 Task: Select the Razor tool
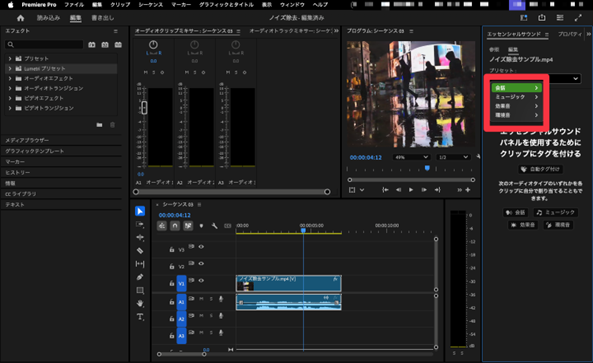(140, 250)
